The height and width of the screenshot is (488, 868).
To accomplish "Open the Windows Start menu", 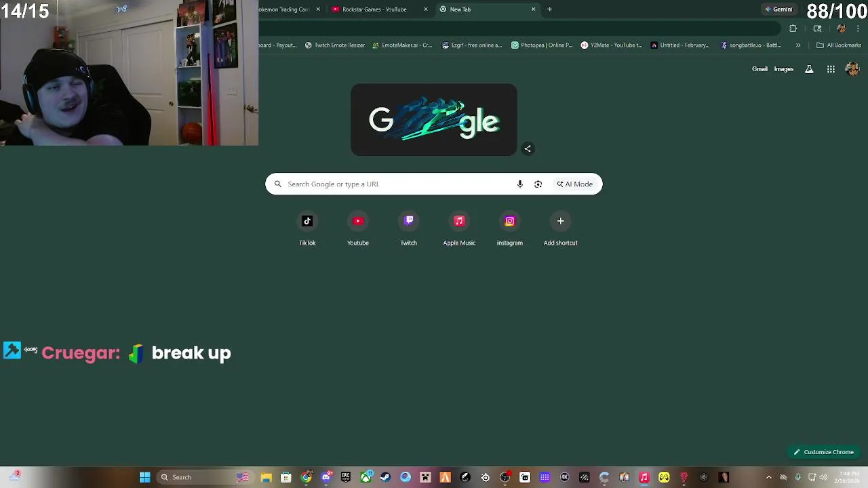I will [144, 477].
